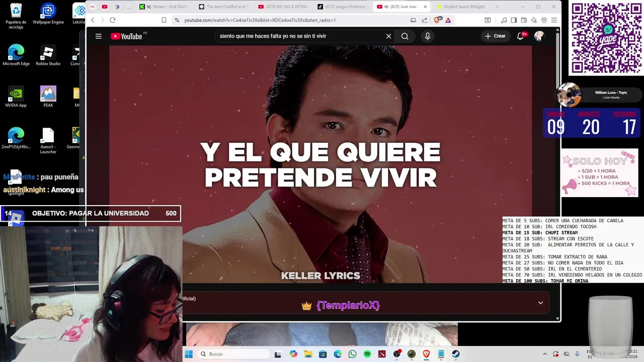
Task: Open Dota 2 from the taskbar
Action: coord(382,354)
